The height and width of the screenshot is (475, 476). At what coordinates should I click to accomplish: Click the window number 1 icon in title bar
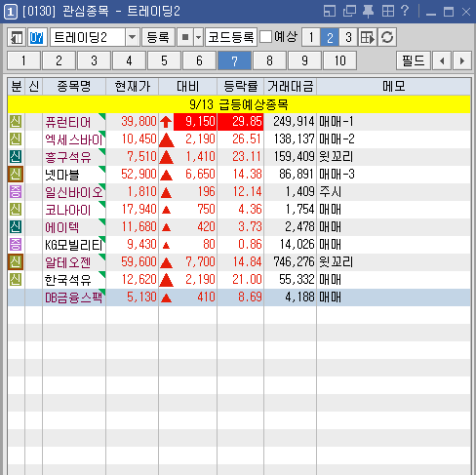pos(11,12)
